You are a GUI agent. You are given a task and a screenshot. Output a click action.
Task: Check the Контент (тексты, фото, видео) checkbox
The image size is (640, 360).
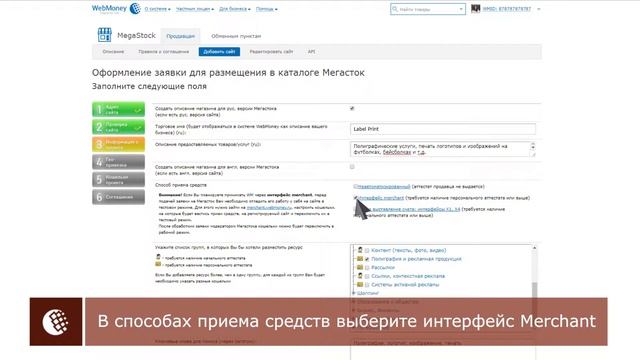(x=367, y=251)
